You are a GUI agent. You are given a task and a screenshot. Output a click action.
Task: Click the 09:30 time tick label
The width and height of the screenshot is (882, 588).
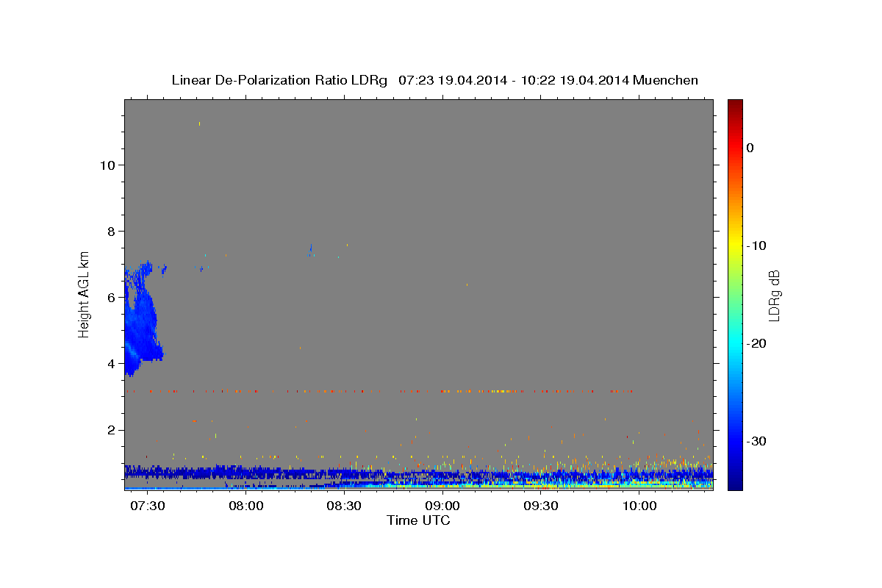click(x=542, y=506)
